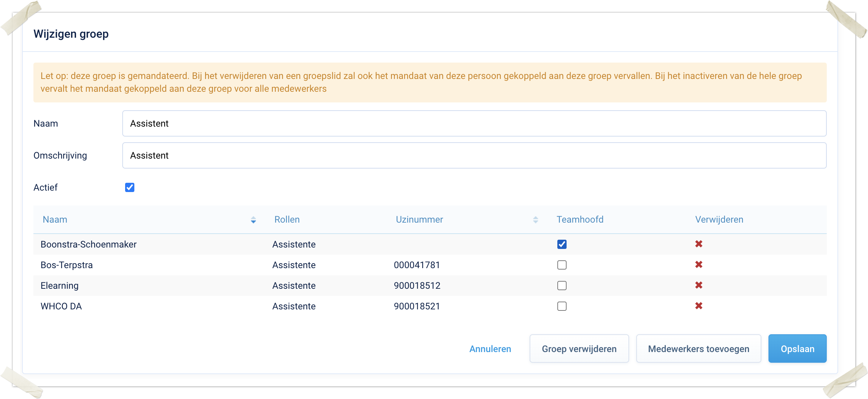Image resolution: width=868 pixels, height=399 pixels.
Task: Enable Teamhoofd checkbox for Elearning
Action: [x=562, y=286]
